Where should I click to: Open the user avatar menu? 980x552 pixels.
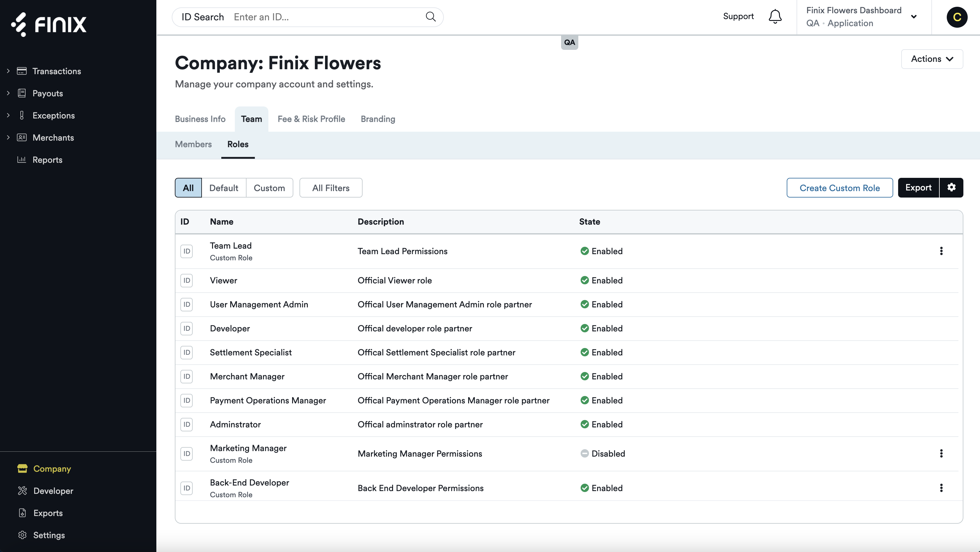tap(957, 17)
